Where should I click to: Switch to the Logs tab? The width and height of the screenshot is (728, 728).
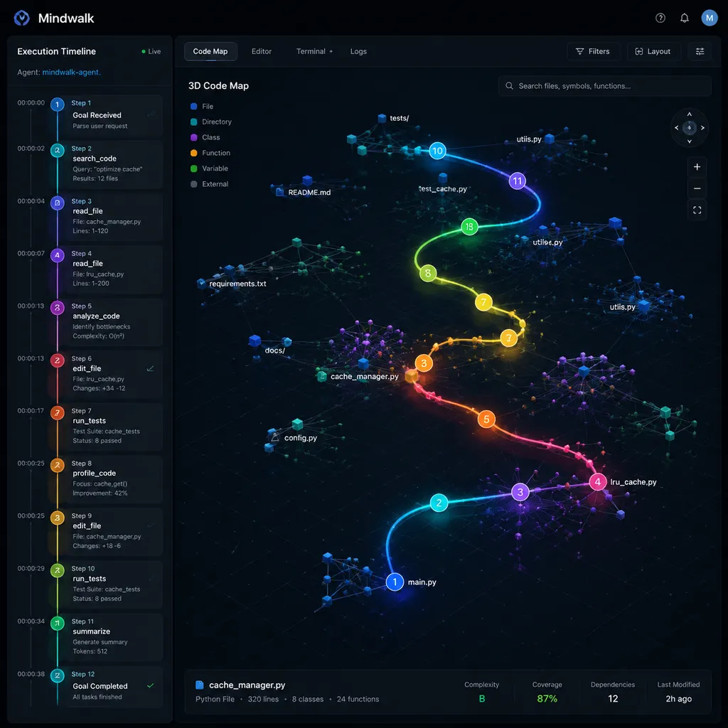(358, 51)
